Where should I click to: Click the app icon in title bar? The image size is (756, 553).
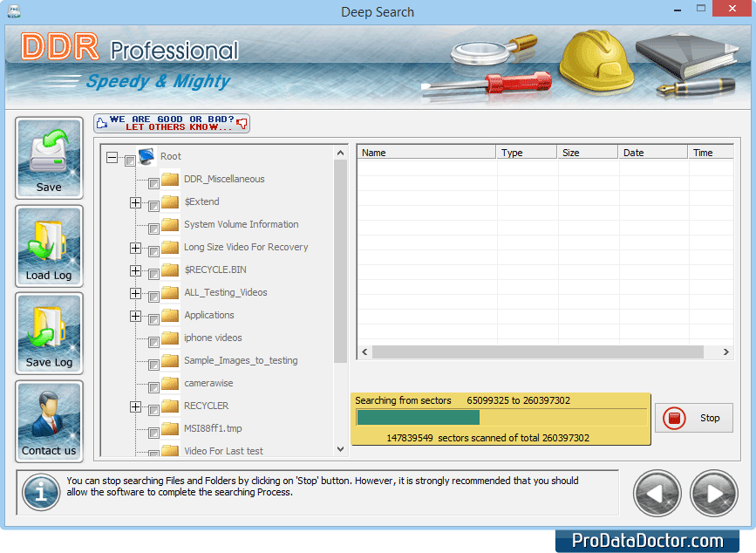point(13,10)
